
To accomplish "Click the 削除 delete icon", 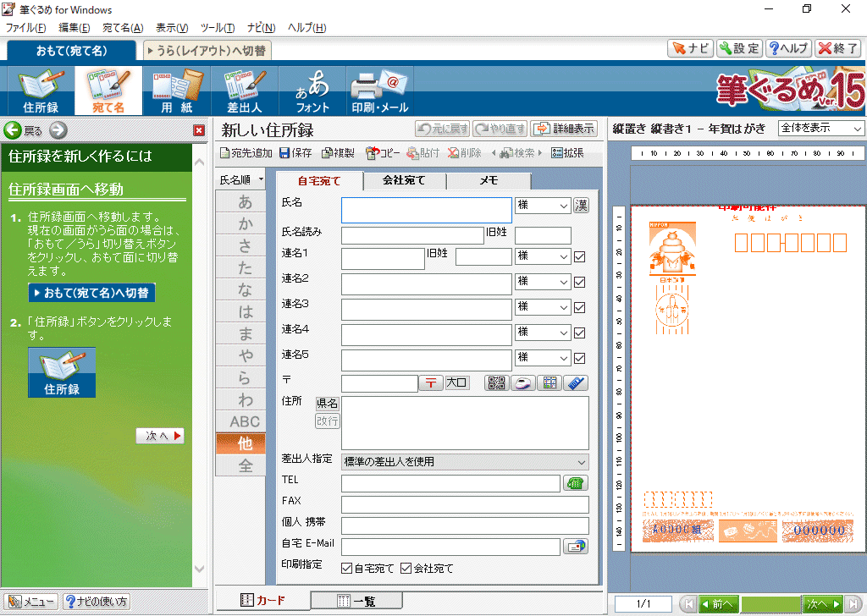I will click(x=465, y=153).
